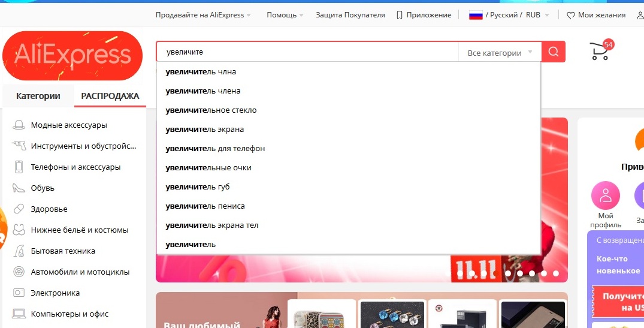This screenshot has height=328, width=644.
Task: Click the laptop icon beside Компьютеры и офис
Action: (19, 314)
